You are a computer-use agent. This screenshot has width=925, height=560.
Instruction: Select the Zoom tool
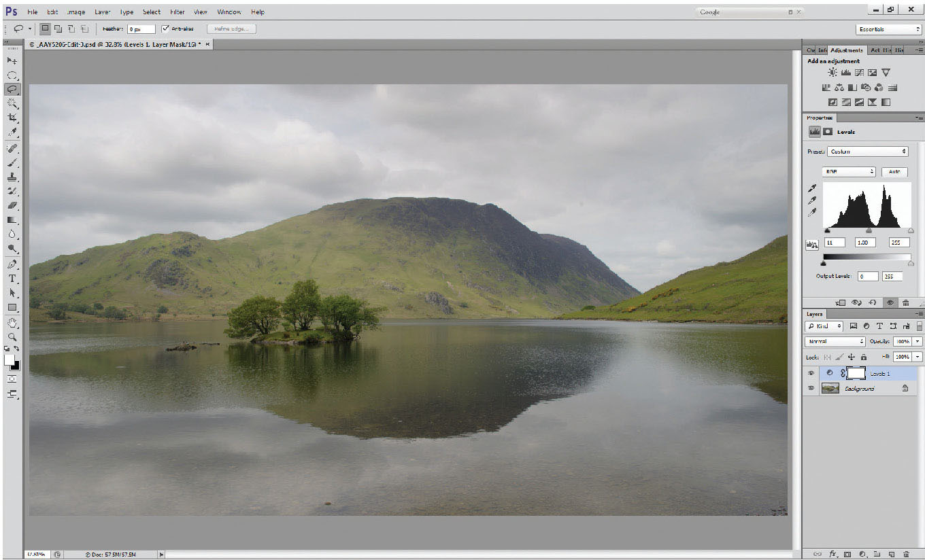[x=12, y=337]
